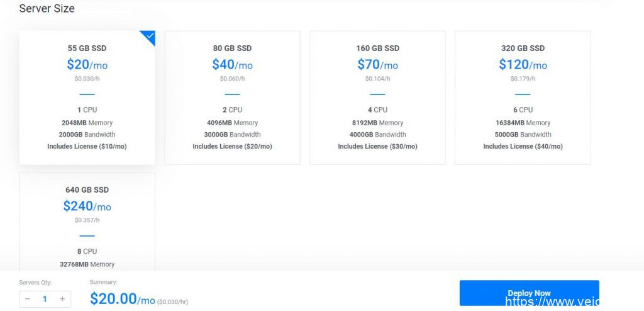The height and width of the screenshot is (311, 644).
Task: Click the servers quantity number field
Action: coord(45,299)
